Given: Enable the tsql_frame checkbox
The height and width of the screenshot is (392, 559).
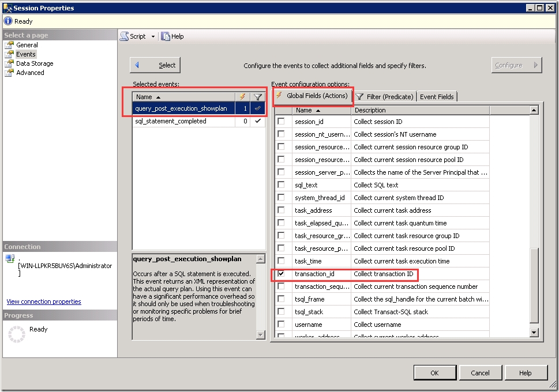Looking at the screenshot, I should [x=281, y=299].
